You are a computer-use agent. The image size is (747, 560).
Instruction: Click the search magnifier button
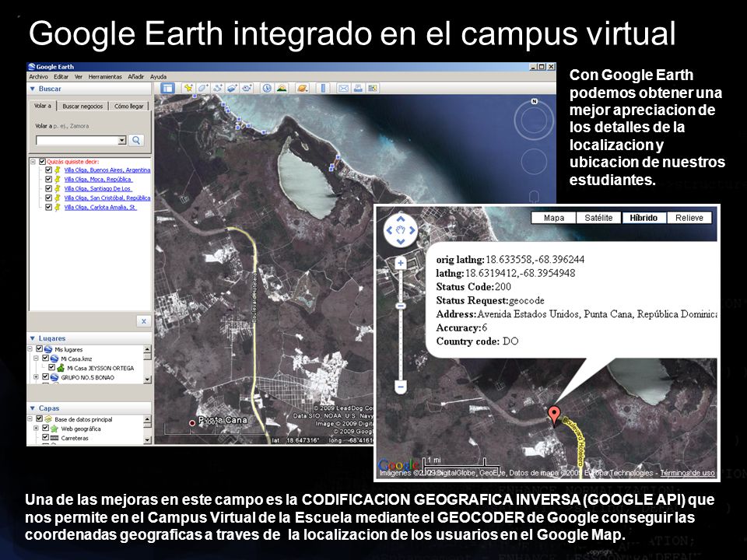coord(136,140)
